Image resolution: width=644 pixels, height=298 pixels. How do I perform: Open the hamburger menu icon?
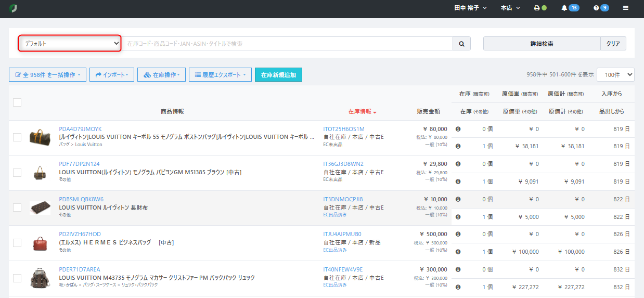tap(626, 8)
